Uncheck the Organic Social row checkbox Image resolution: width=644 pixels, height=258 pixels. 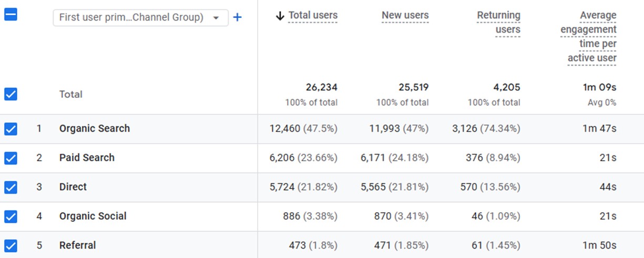11,216
